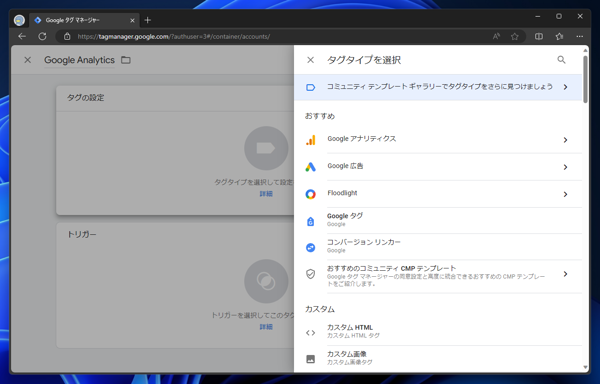Choose カスタム画像 tag type
Viewport: 600px width, 384px height.
tap(438, 358)
